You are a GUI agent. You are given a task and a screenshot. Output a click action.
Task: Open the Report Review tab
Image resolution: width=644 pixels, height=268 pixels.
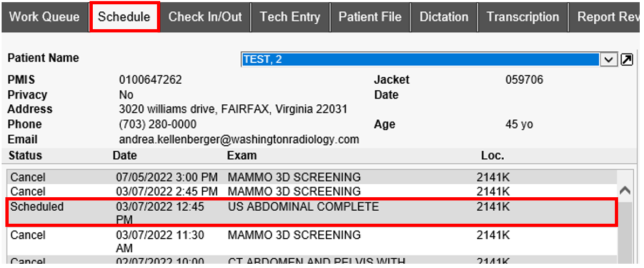click(x=609, y=17)
